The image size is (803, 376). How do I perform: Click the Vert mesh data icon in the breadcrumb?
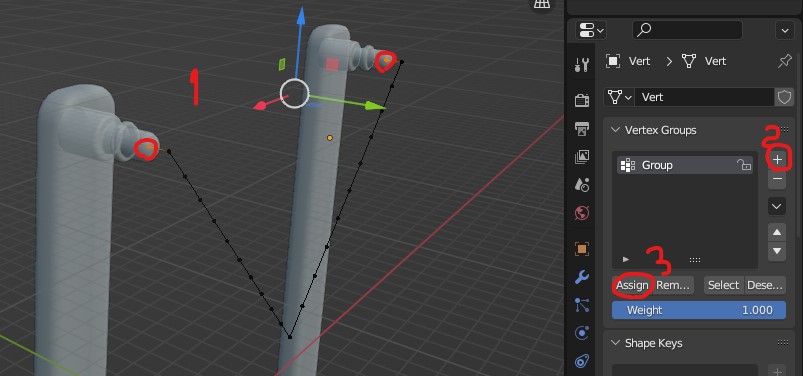tap(689, 61)
